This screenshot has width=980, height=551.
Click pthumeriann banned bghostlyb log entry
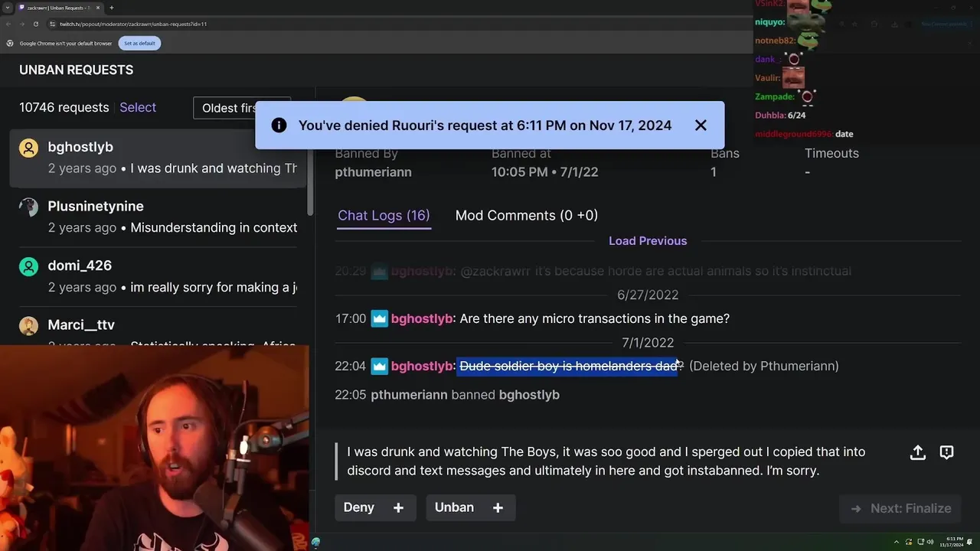pos(447,395)
